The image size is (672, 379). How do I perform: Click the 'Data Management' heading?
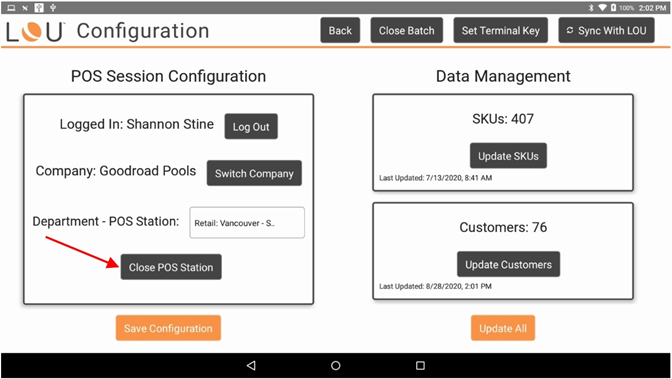(x=503, y=76)
